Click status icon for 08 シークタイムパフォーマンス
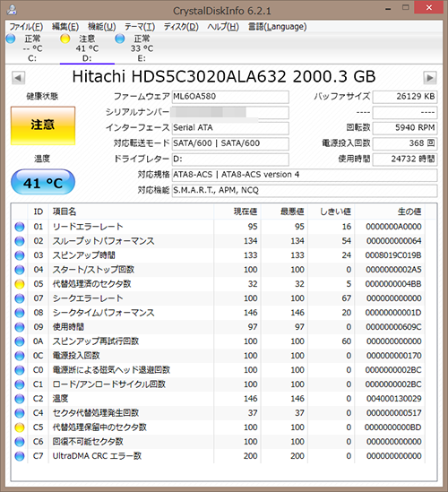The image size is (448, 492). coord(20,313)
